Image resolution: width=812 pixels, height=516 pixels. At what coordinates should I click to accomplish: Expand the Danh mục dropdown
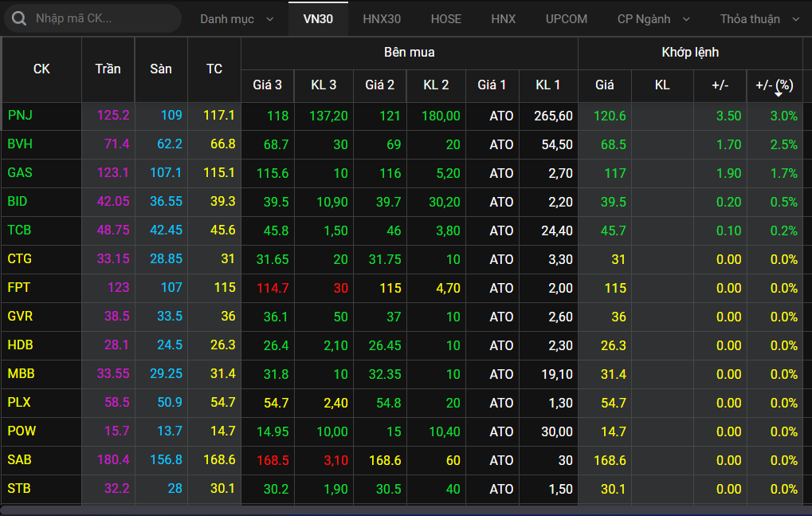tap(236, 18)
